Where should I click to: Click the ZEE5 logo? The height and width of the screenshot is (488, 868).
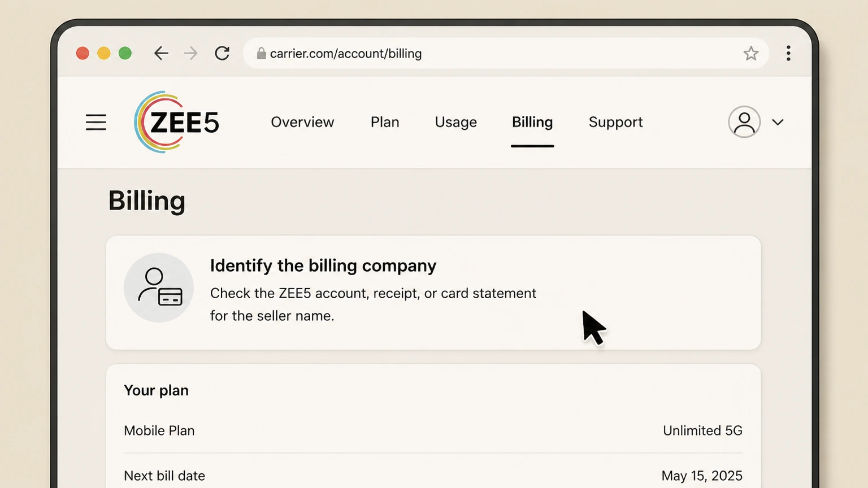[177, 122]
